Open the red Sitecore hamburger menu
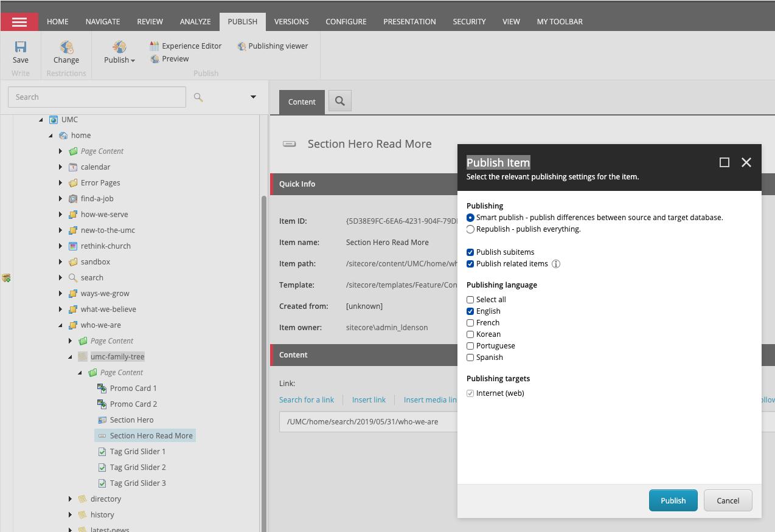The height and width of the screenshot is (532, 775). (x=19, y=22)
